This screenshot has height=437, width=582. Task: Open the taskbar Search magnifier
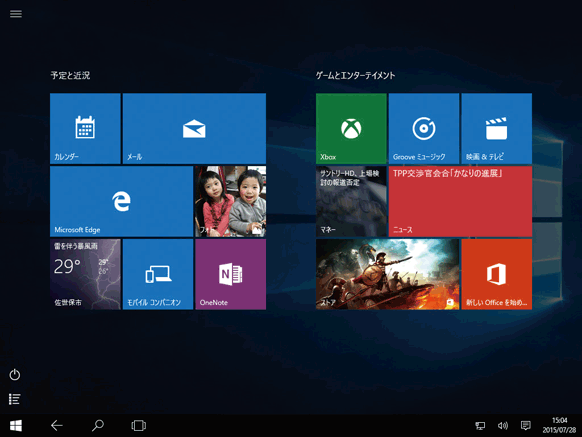tap(98, 425)
